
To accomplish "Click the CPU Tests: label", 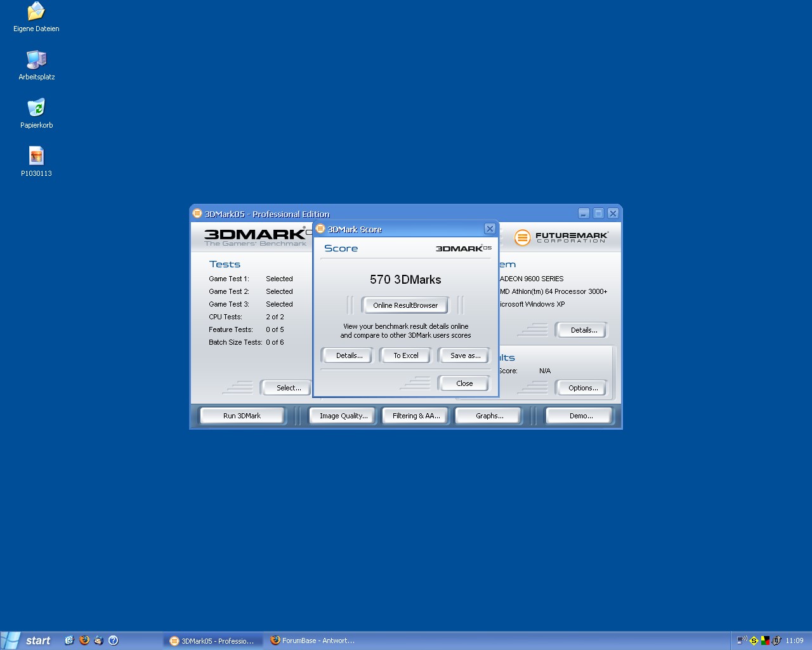I will pos(225,317).
